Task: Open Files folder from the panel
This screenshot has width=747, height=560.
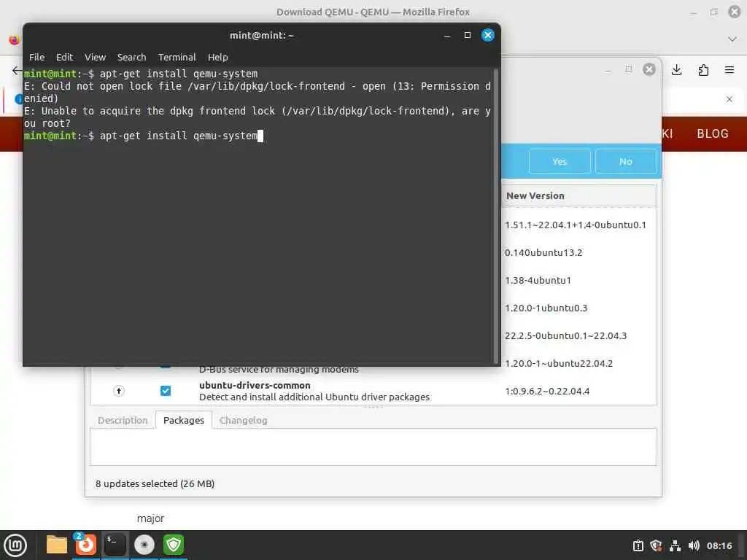Action: pyautogui.click(x=57, y=545)
